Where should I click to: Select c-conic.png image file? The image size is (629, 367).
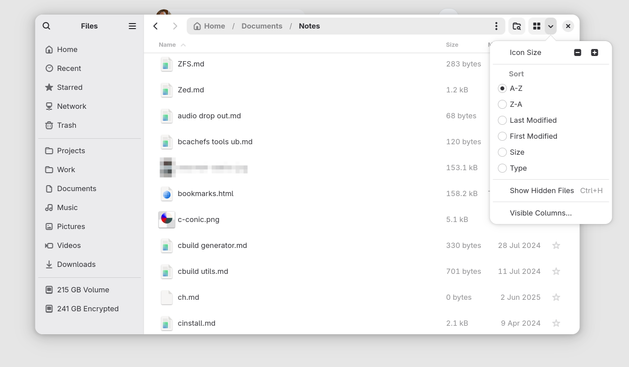tap(199, 220)
